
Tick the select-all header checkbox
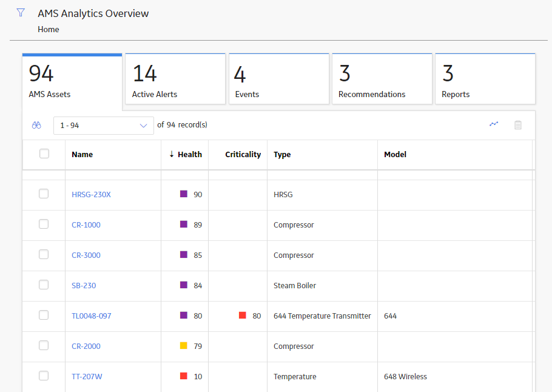coord(44,154)
